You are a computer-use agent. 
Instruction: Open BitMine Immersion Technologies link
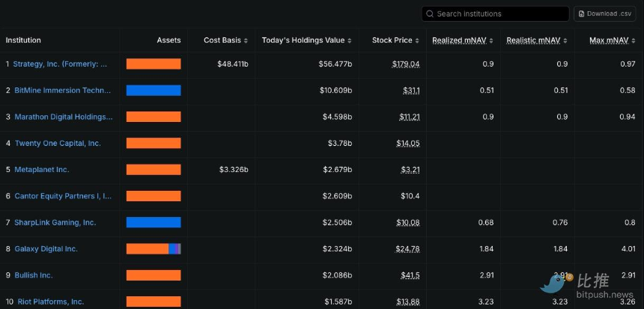click(63, 91)
